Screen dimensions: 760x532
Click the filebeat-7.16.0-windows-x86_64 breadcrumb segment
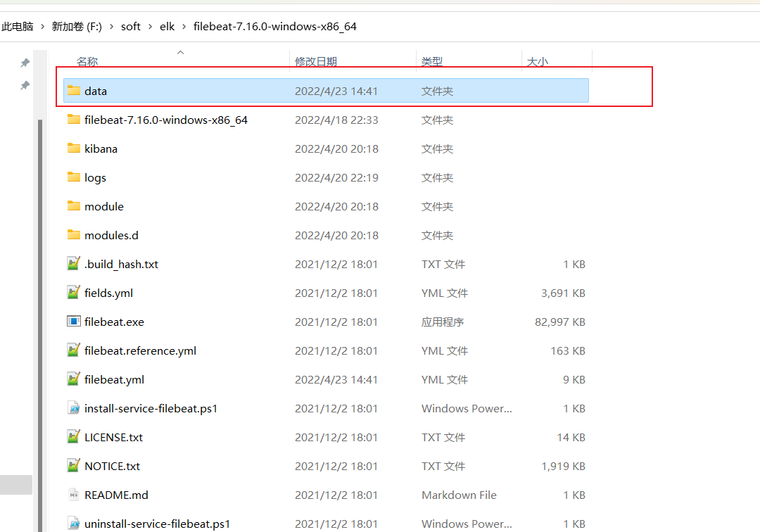coord(275,27)
